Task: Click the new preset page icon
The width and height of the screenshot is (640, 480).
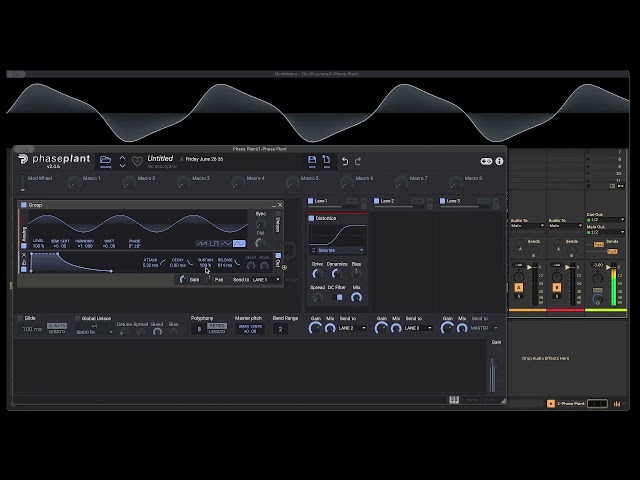Action: [327, 159]
